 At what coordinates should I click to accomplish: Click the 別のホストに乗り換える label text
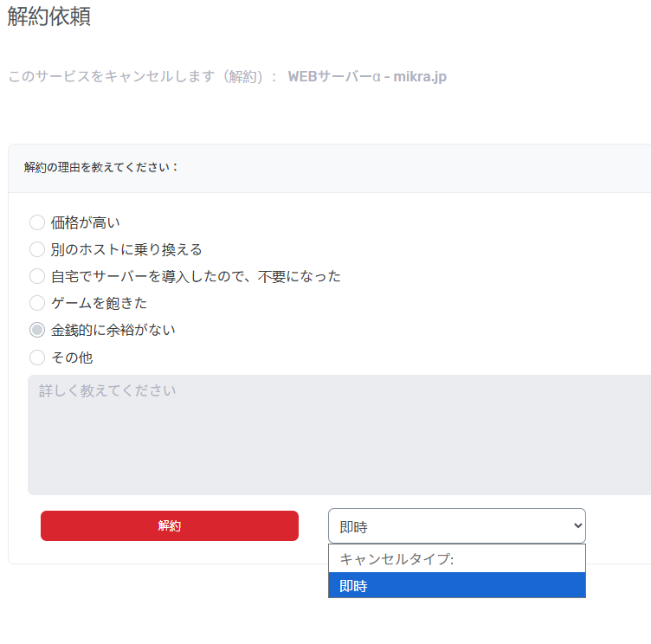pyautogui.click(x=126, y=249)
